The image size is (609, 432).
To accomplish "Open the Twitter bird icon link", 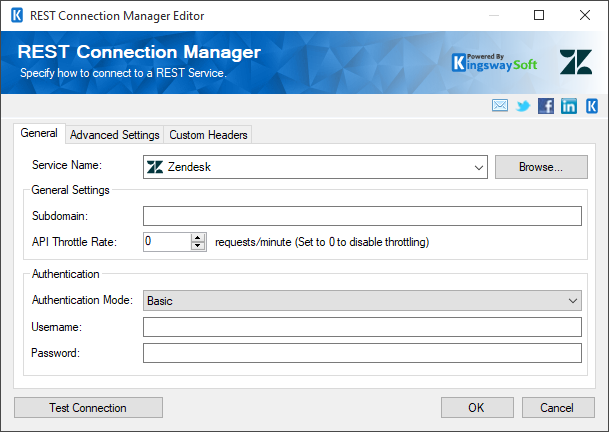I will pos(523,106).
